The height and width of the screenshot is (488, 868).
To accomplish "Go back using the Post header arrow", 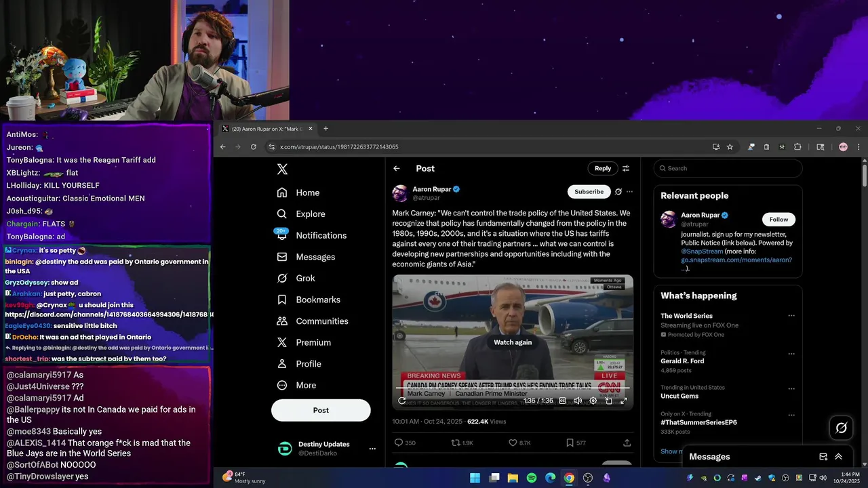I will click(x=397, y=169).
